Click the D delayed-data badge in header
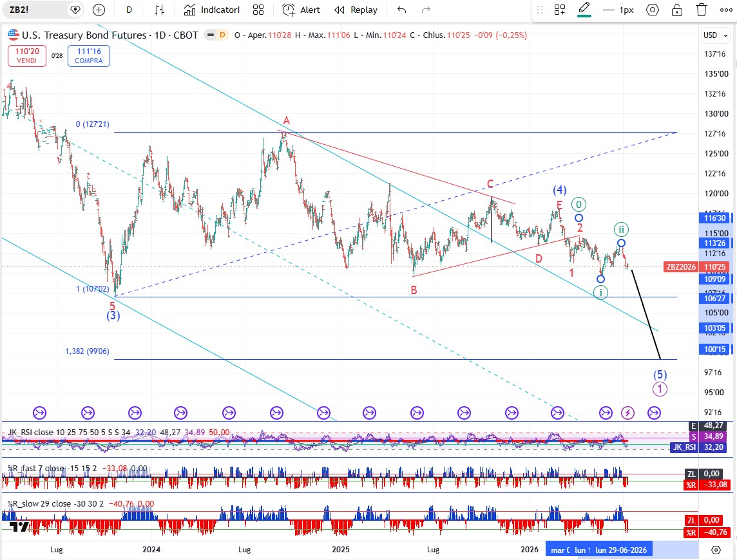The image size is (737, 560). coord(222,35)
